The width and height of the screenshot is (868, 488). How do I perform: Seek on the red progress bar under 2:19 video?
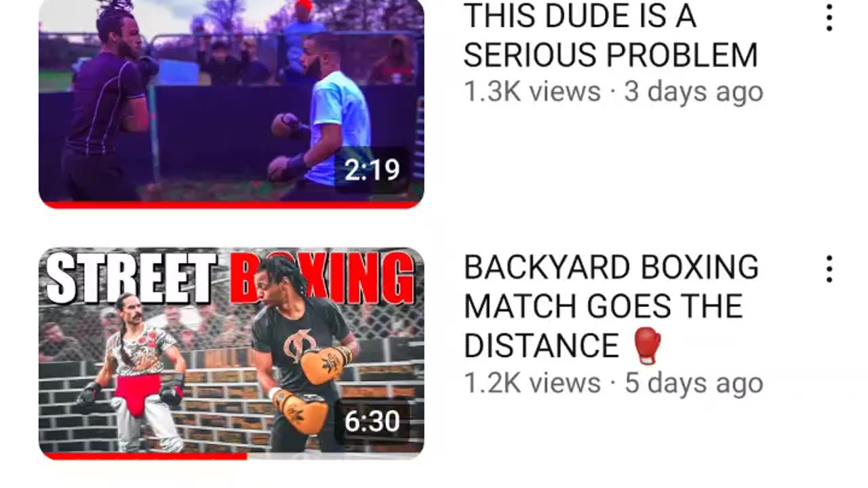[231, 204]
